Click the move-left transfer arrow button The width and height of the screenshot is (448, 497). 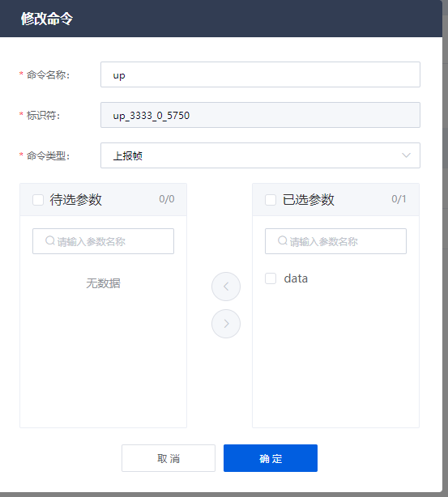click(226, 287)
